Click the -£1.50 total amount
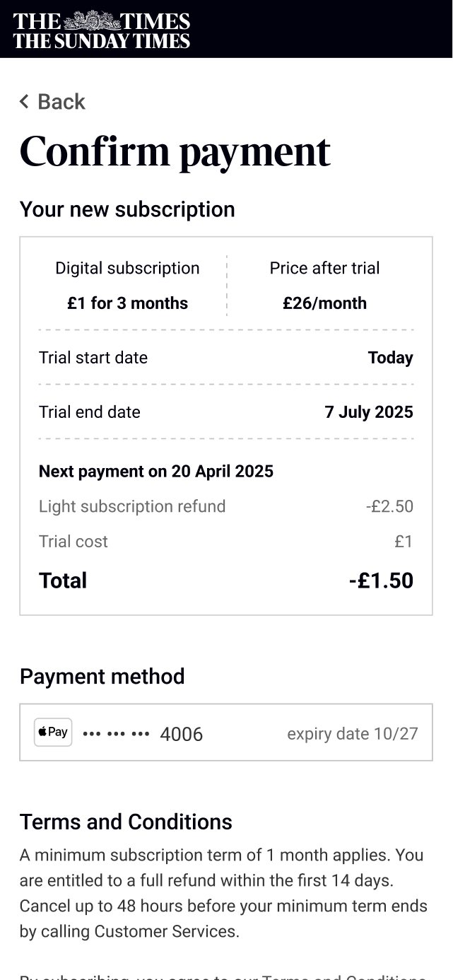Image resolution: width=453 pixels, height=980 pixels. (x=381, y=581)
